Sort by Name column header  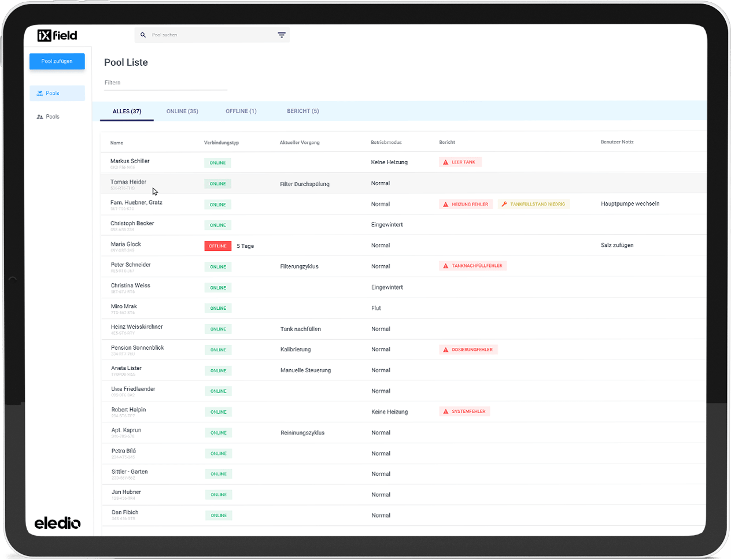[x=117, y=143]
